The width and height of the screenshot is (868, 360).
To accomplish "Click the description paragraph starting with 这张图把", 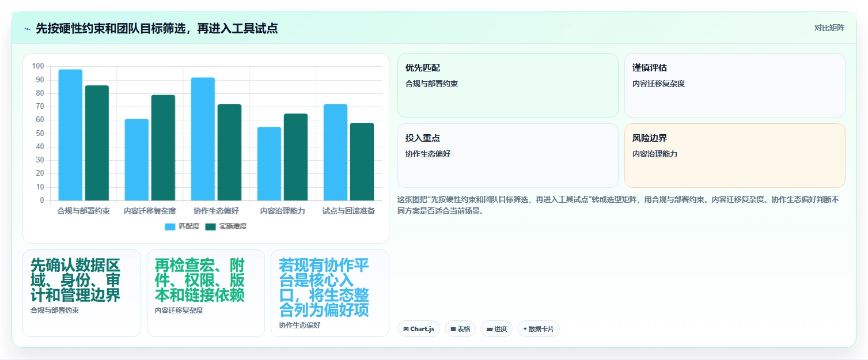I will coord(621,205).
